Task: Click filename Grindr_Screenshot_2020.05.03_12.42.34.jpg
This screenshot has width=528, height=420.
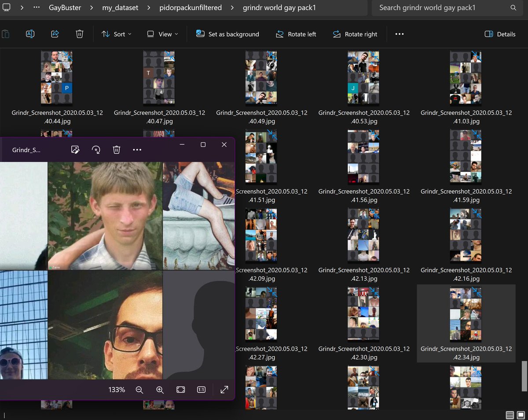Action: coord(466,353)
